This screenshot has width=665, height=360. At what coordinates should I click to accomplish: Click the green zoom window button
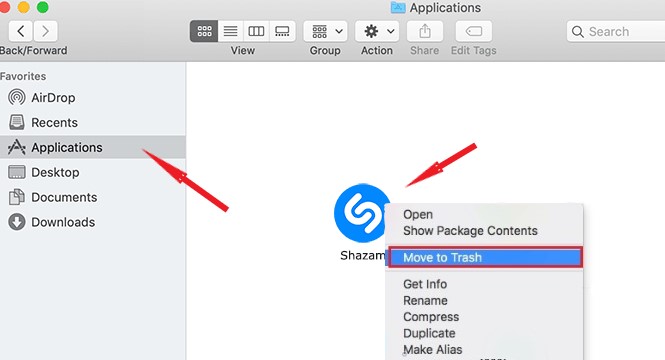[x=42, y=7]
